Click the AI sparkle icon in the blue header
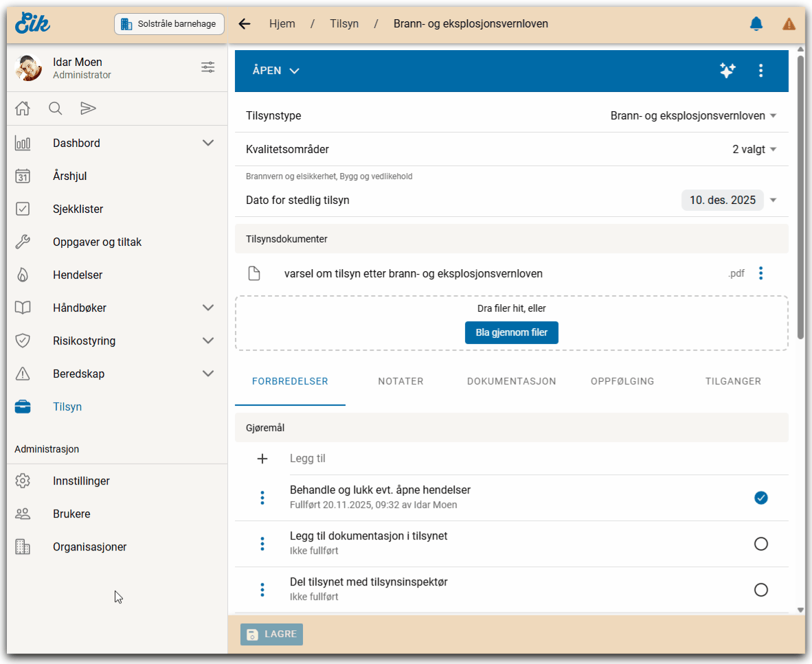This screenshot has width=812, height=664. [x=728, y=70]
